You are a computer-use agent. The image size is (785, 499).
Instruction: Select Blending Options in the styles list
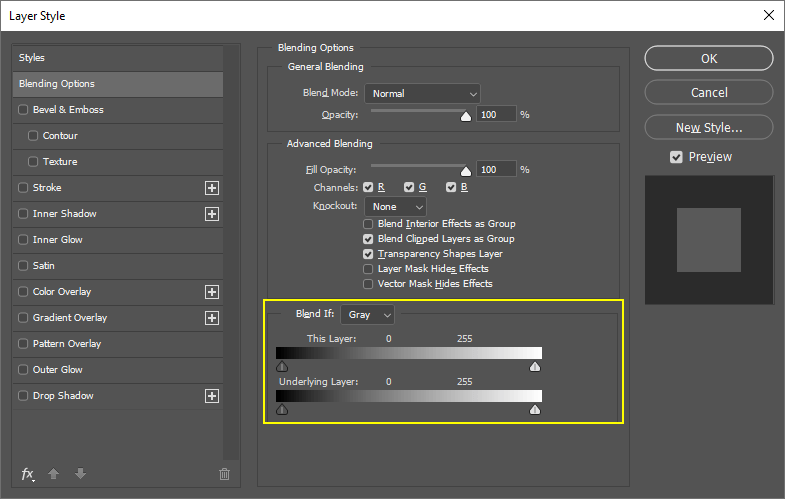pos(119,84)
